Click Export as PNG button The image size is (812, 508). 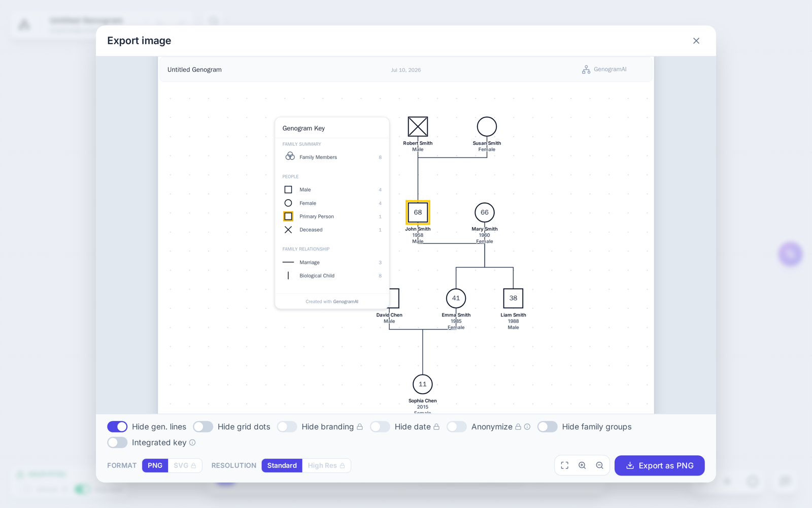click(659, 465)
